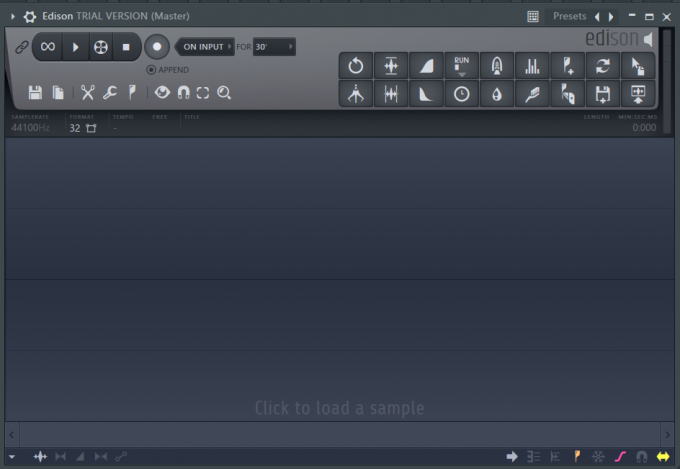Toggle the bottom bar right-arrow button
Screen dimensions: 680x469
point(512,456)
